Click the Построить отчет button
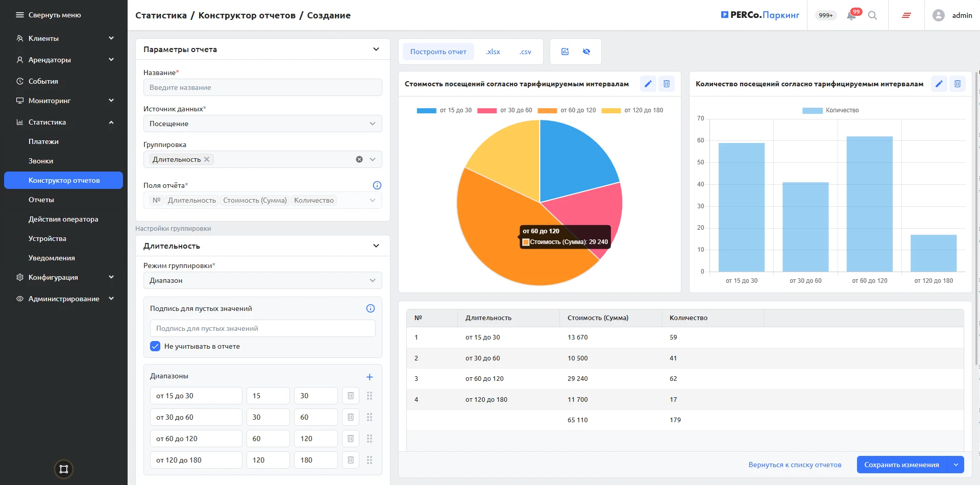The width and height of the screenshot is (980, 485). [438, 52]
